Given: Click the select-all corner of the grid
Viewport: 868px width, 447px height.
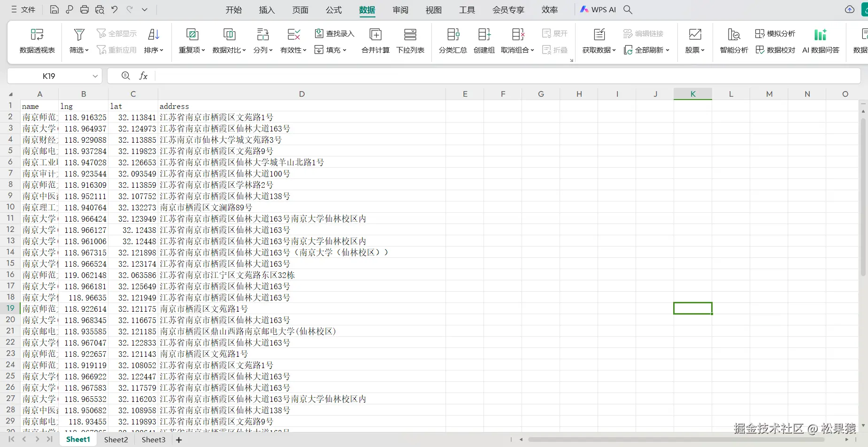Looking at the screenshot, I should coord(10,94).
